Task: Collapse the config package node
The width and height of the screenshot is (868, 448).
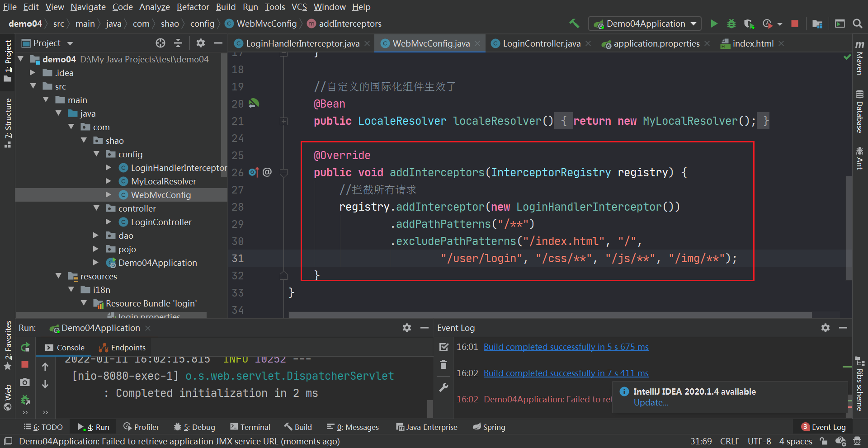Action: click(96, 154)
